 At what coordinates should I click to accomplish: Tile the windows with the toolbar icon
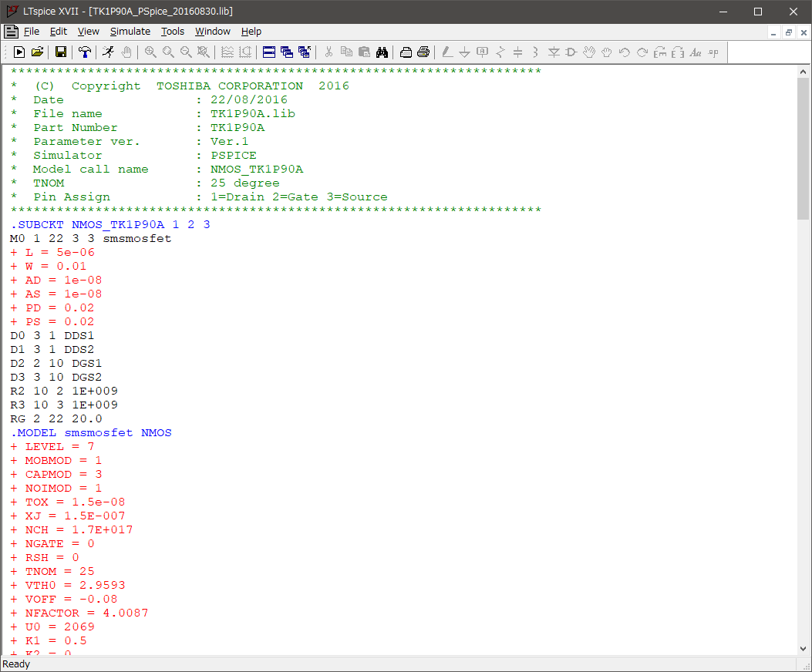point(269,52)
